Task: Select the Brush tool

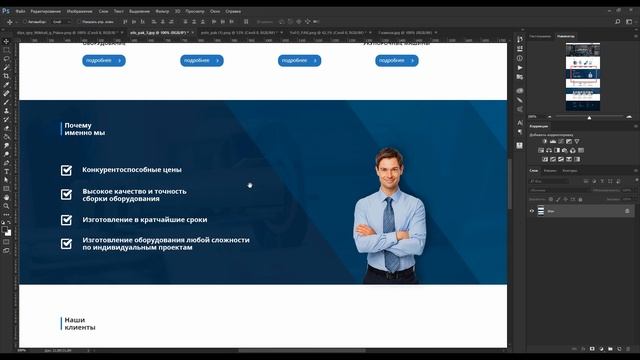Action: click(x=6, y=102)
